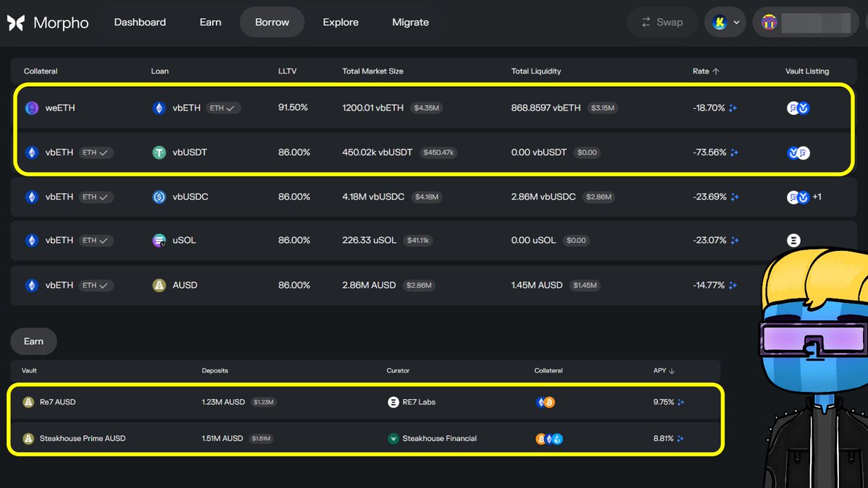The height and width of the screenshot is (488, 868).
Task: Open the Dashboard tab
Action: 140,22
